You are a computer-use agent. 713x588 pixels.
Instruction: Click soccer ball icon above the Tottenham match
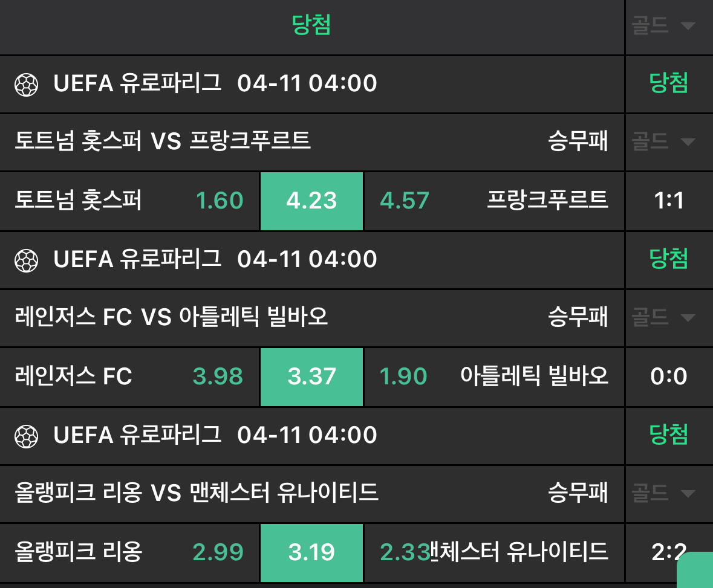pos(26,85)
